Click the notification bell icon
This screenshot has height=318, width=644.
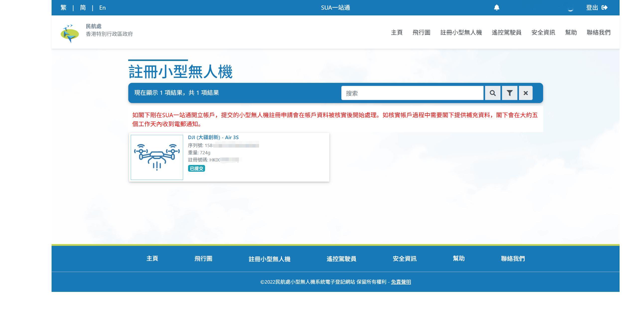click(x=497, y=7)
